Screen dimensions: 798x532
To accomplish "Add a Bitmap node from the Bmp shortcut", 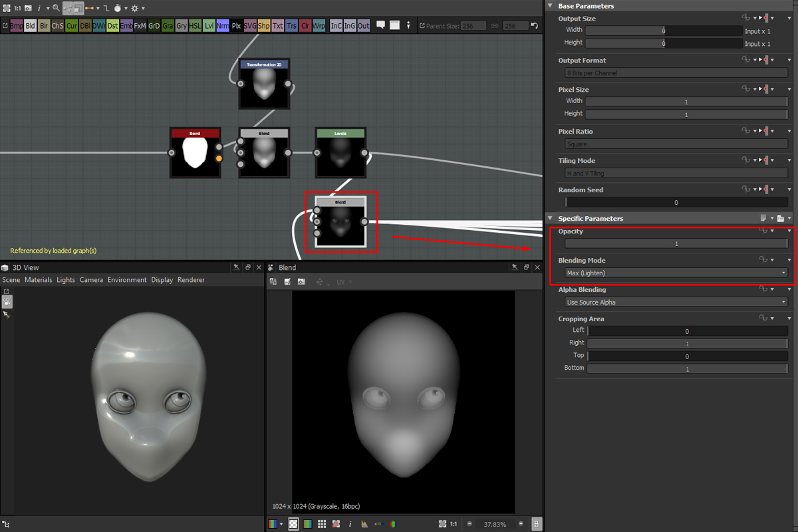I will point(16,26).
